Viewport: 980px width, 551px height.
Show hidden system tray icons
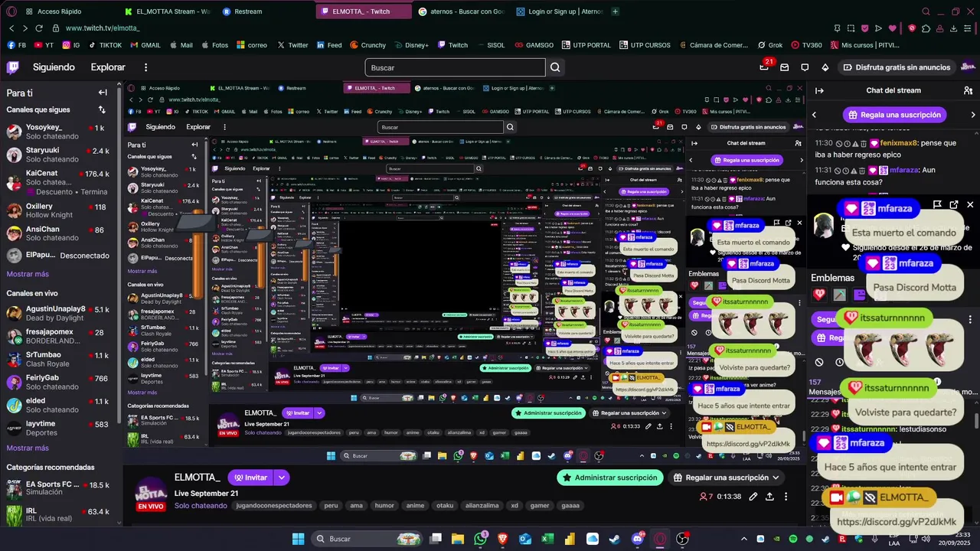pyautogui.click(x=743, y=539)
